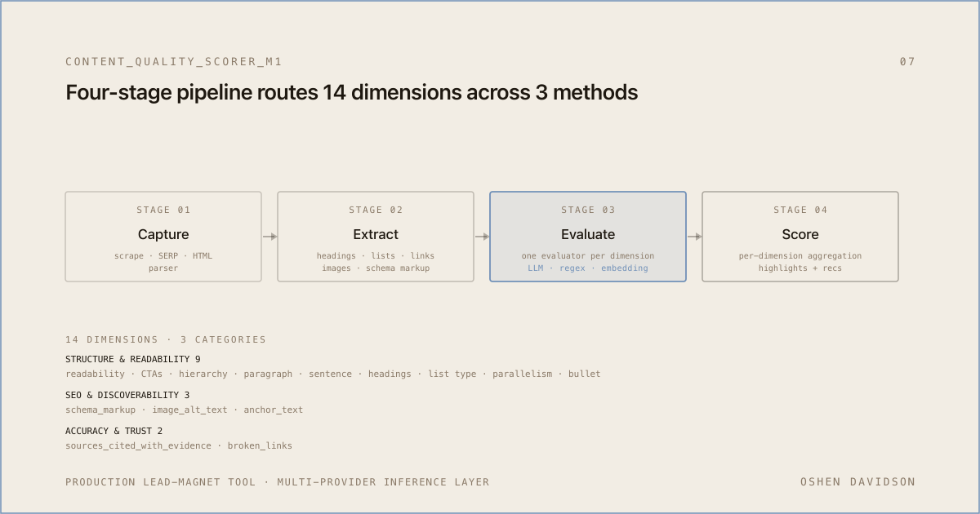Select the Stage 01 Capture box
This screenshot has height=514, width=980.
click(163, 237)
